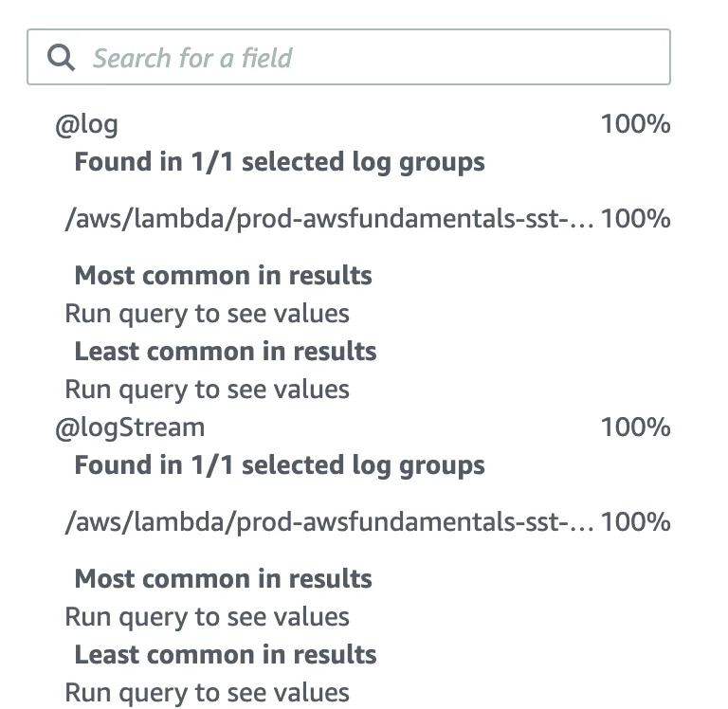Click the 100% value beside @log
This screenshot has width=728, height=709.
tap(635, 124)
